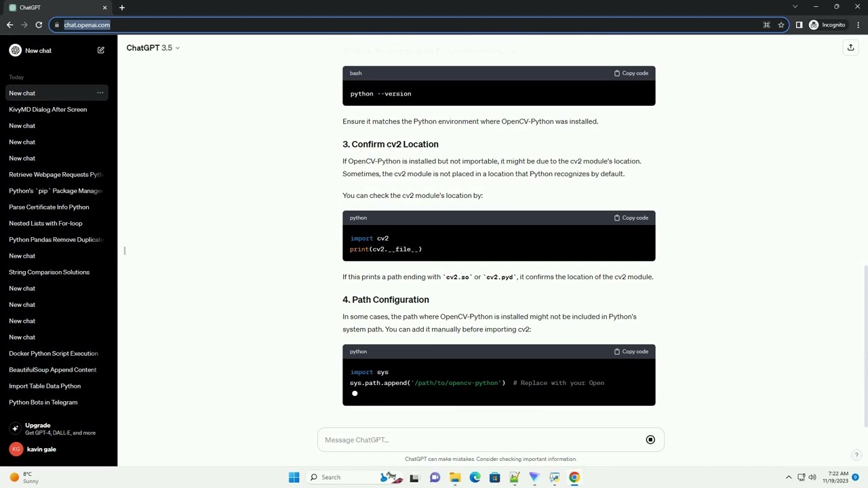Screen dimensions: 868x488
Task: Open Microsoft Edge from taskbar
Action: [475, 477]
